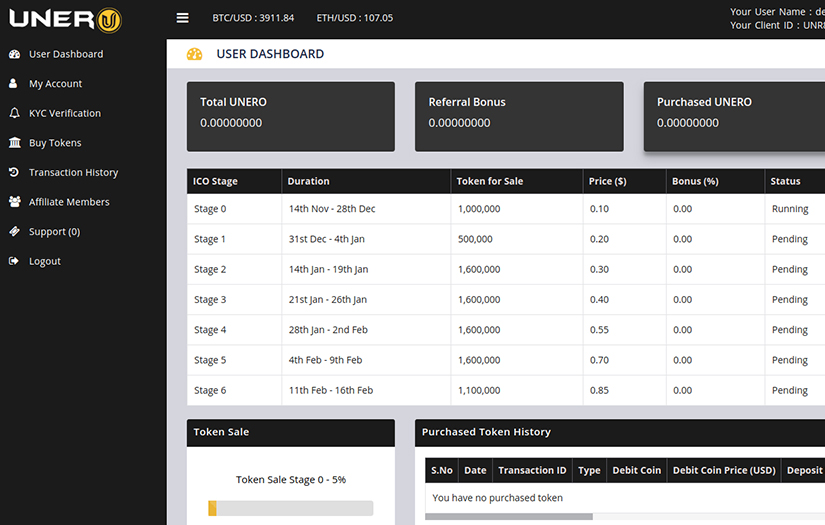825x525 pixels.
Task: Select the Stage 0 row cell
Action: (x=234, y=209)
